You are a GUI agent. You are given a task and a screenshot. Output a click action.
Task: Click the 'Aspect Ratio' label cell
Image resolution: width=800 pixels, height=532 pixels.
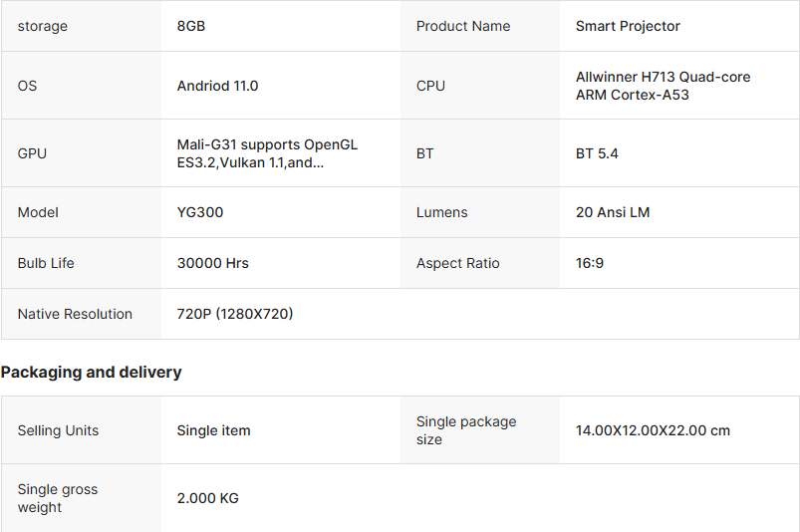(x=480, y=263)
